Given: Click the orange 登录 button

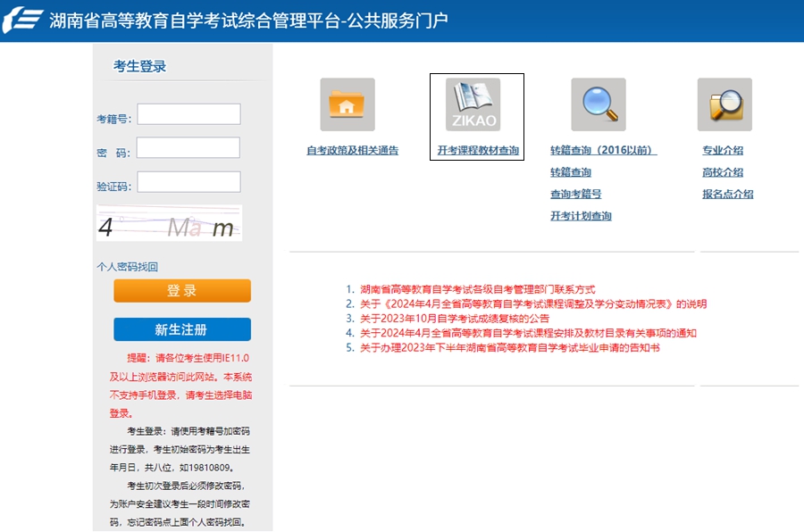Looking at the screenshot, I should click(x=182, y=291).
